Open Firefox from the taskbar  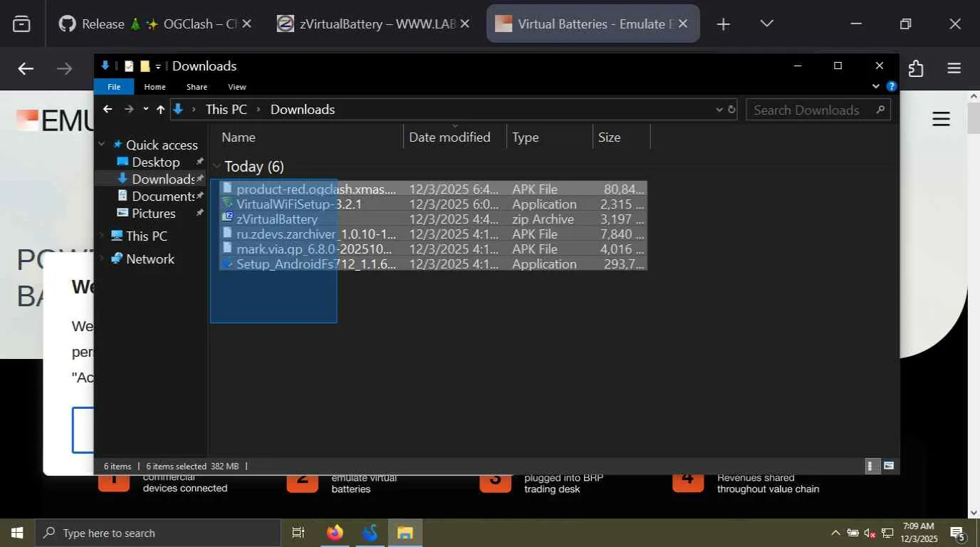coord(335,533)
